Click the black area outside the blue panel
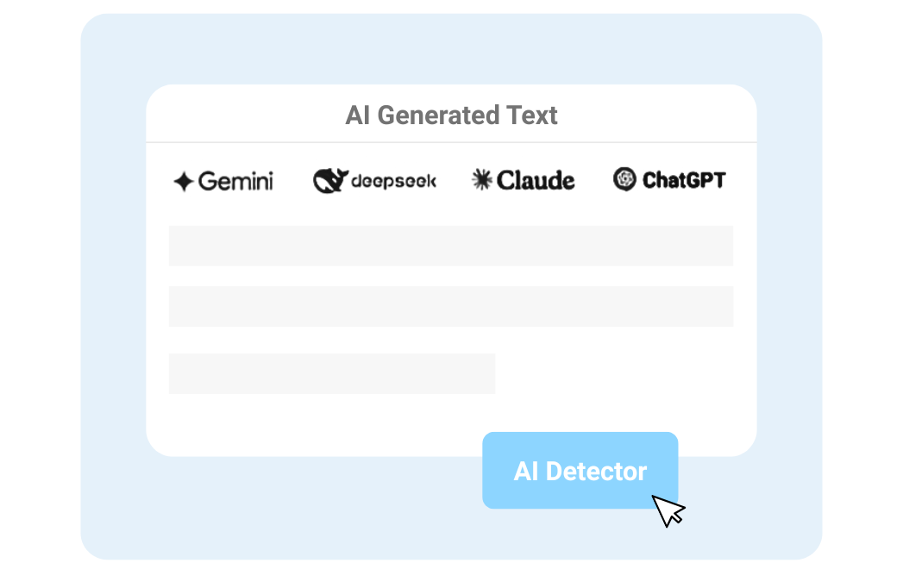Image resolution: width=903 pixels, height=588 pixels. click(34, 293)
